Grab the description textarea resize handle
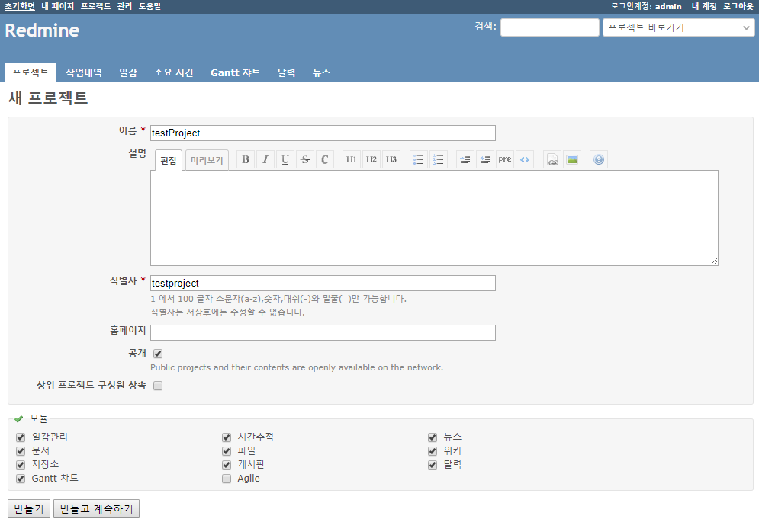Screen dimensions: 759x532 pyautogui.click(x=714, y=261)
